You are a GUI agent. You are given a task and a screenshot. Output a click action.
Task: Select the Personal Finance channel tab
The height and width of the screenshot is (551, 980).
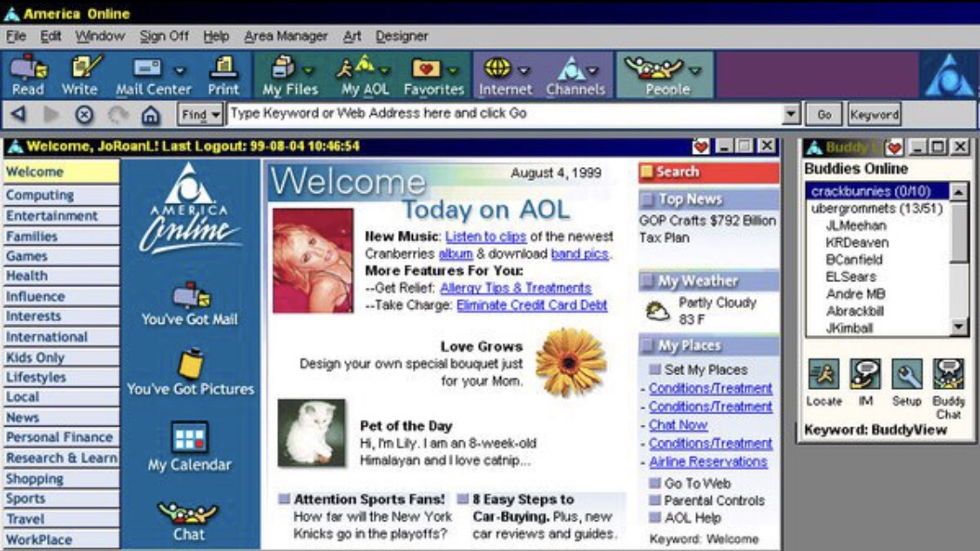tap(59, 437)
